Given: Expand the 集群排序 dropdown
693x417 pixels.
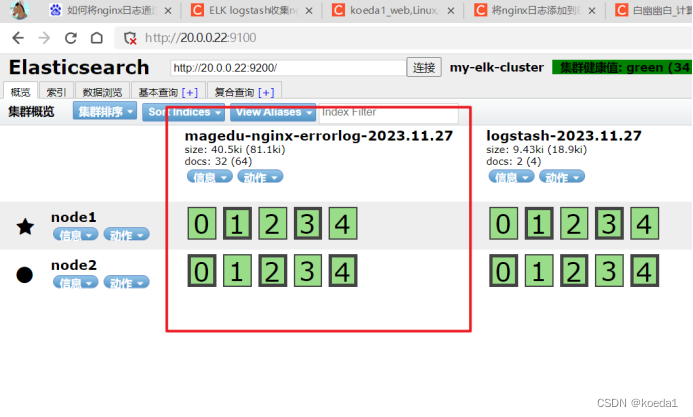Looking at the screenshot, I should tap(105, 111).
